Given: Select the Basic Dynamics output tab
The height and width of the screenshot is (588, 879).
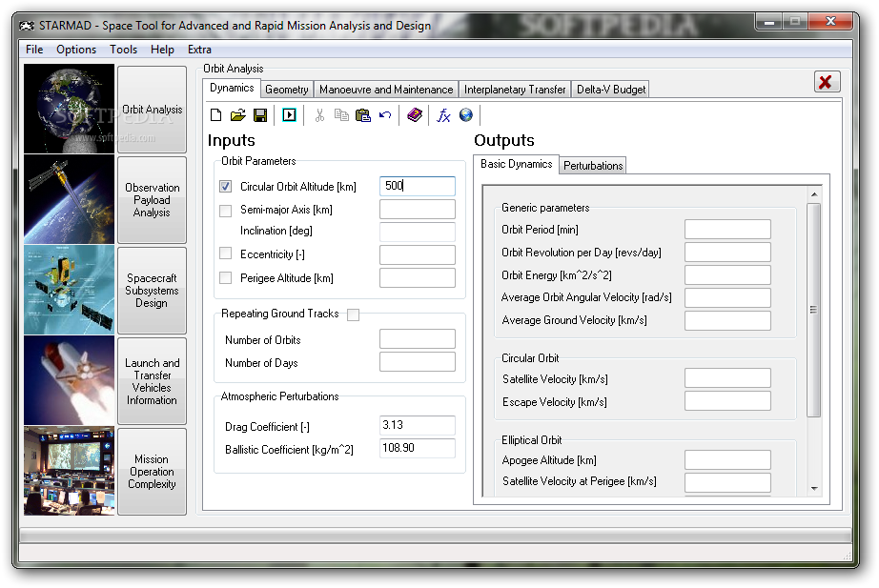Looking at the screenshot, I should point(517,164).
